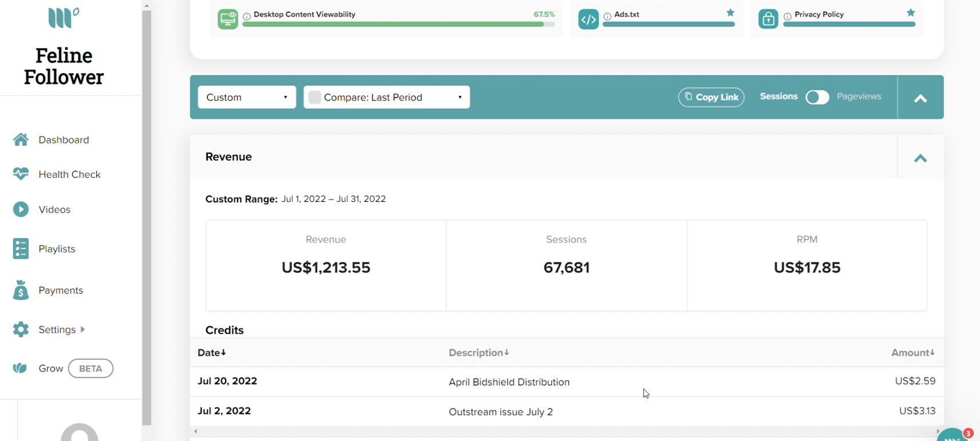This screenshot has width=980, height=441.
Task: Check the Compare: Last Period checkbox
Action: pyautogui.click(x=314, y=97)
